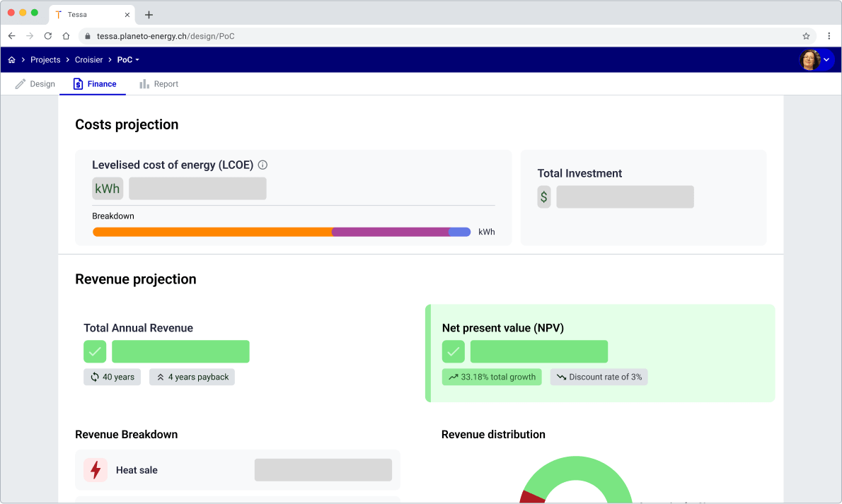842x504 pixels.
Task: Bookmark this page with the star icon
Action: tap(806, 36)
